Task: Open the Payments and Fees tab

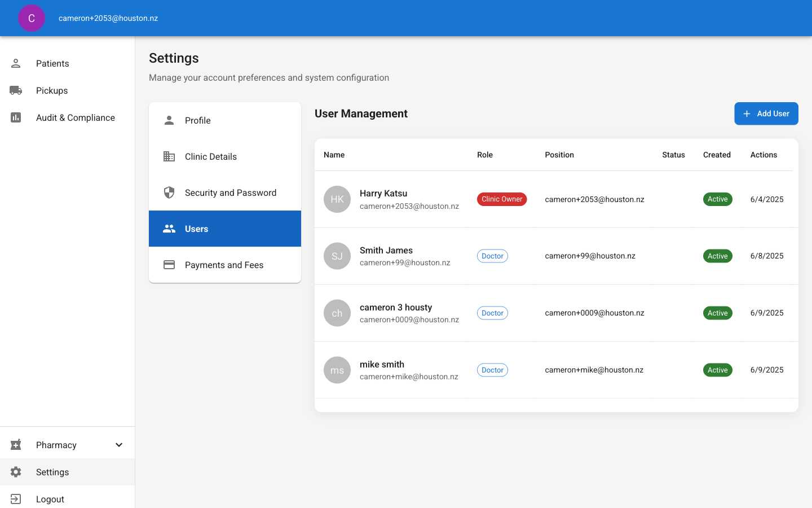Action: tap(225, 265)
